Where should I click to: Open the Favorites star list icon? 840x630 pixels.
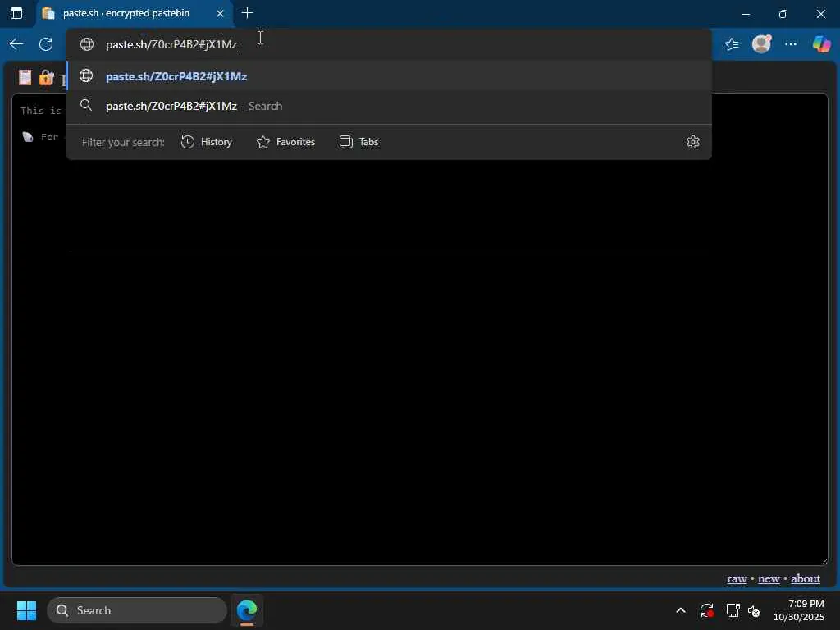click(x=732, y=44)
